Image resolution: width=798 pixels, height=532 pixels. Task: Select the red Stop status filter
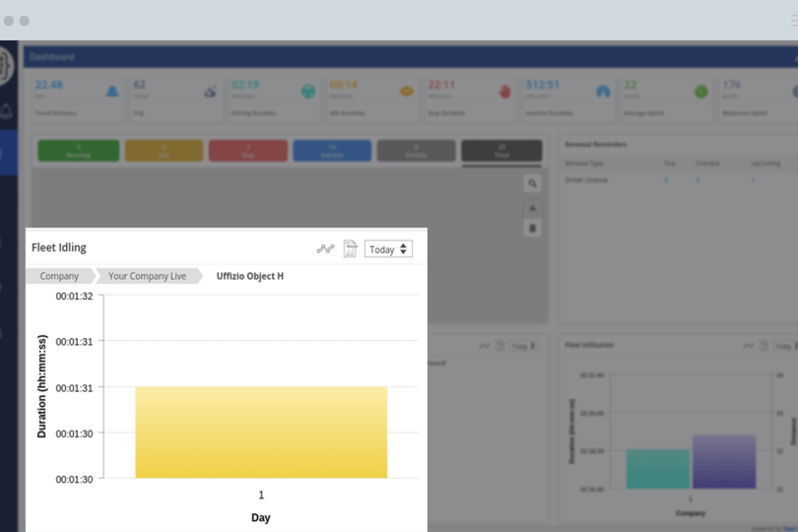248,151
